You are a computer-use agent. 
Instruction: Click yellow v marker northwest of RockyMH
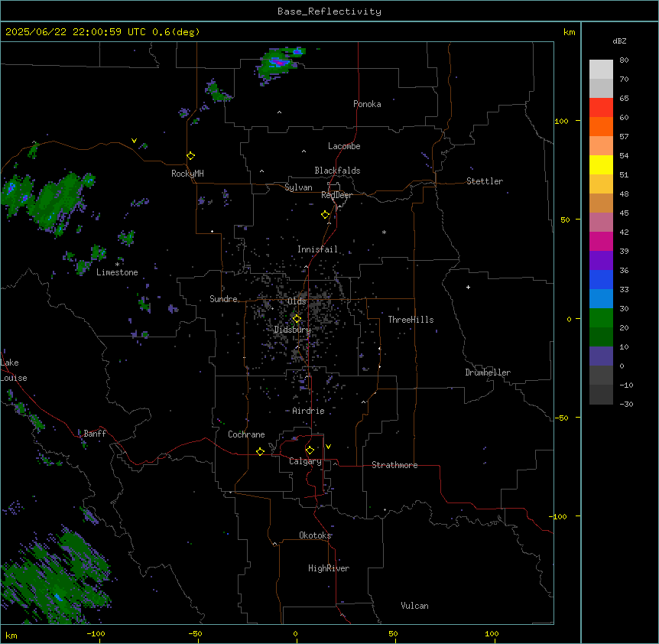pyautogui.click(x=134, y=141)
